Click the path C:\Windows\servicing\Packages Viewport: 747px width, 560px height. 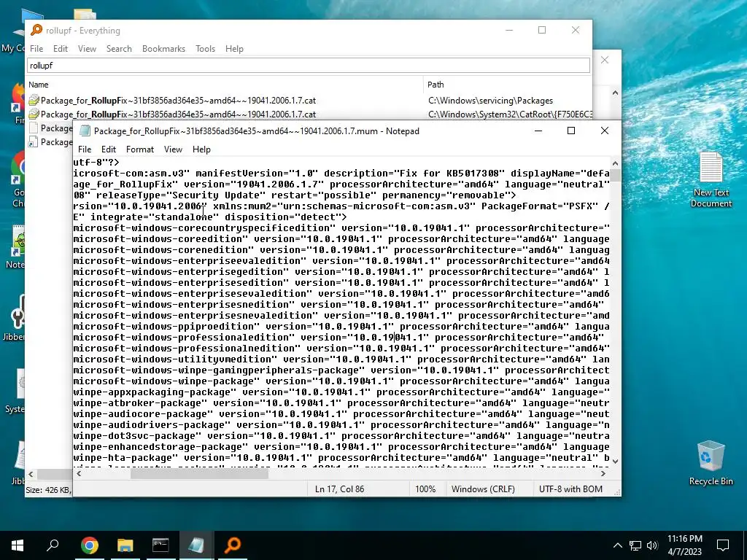pyautogui.click(x=491, y=101)
